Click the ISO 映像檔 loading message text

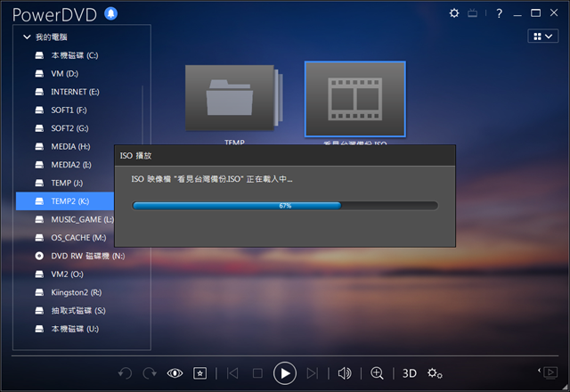pos(212,179)
